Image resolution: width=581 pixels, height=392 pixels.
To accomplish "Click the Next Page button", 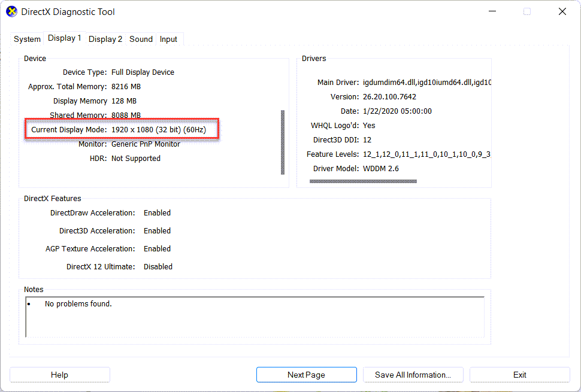I will coord(306,375).
